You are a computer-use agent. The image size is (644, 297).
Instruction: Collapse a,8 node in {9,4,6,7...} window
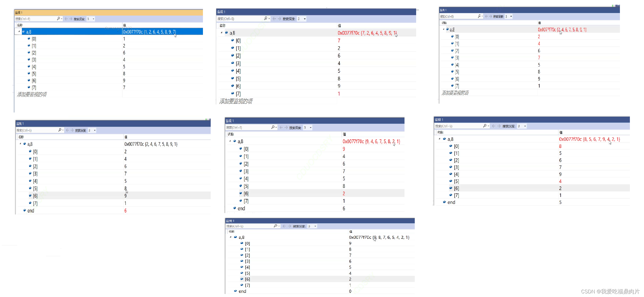tap(230, 141)
